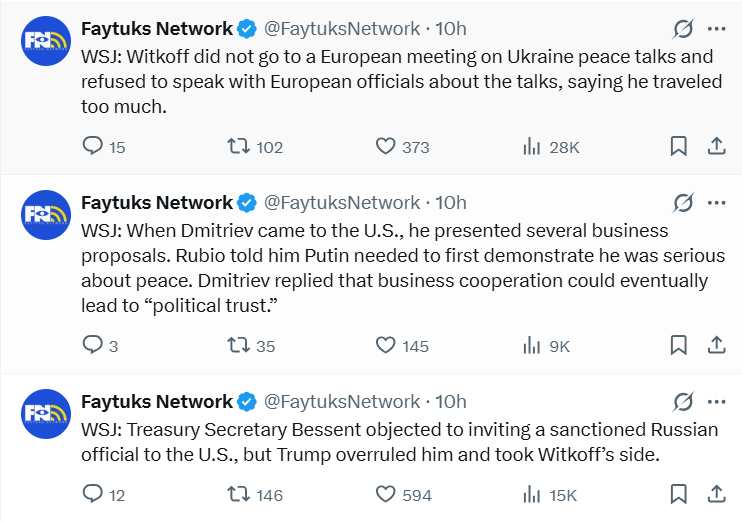Screen dimensions: 742x521
Task: Open the 10h timestamp of the Dmitriev tweet
Action: click(451, 203)
